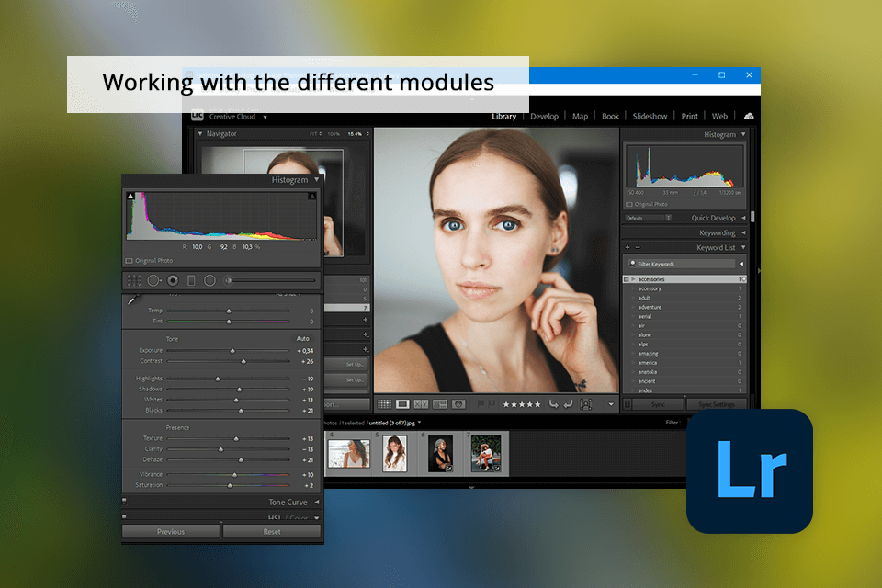
Task: Switch to Grid view in toolbar
Action: tap(384, 404)
